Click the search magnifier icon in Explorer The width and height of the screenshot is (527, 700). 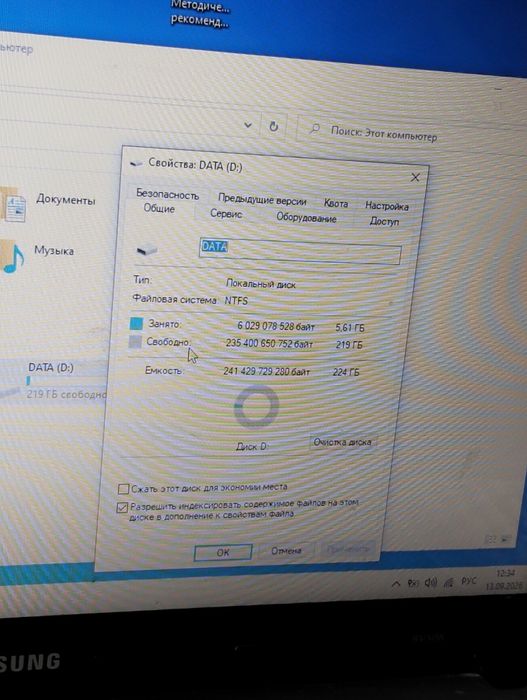314,129
